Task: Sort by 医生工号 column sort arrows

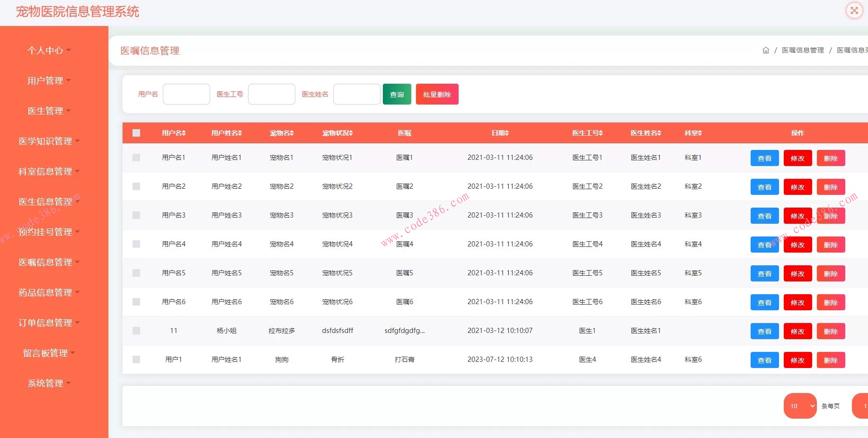Action: click(x=601, y=133)
